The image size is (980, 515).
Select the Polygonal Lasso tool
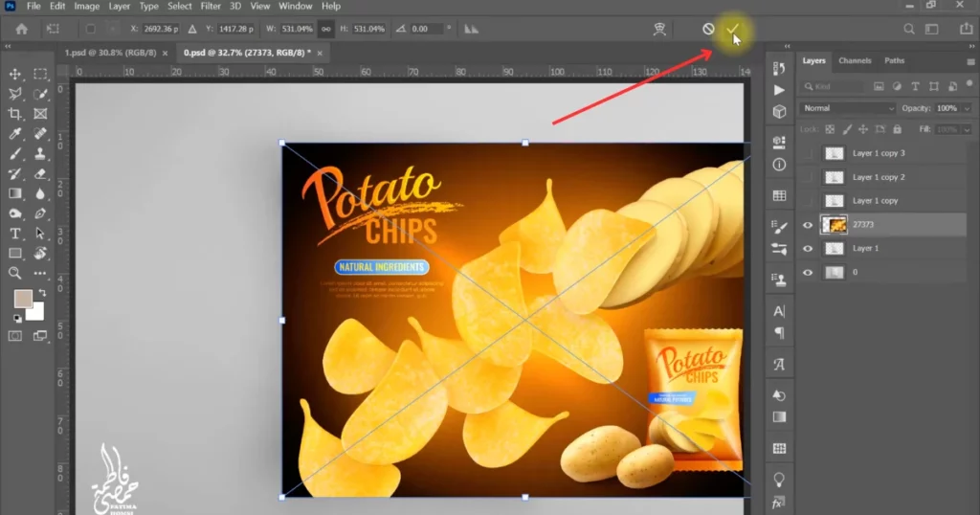pos(15,94)
